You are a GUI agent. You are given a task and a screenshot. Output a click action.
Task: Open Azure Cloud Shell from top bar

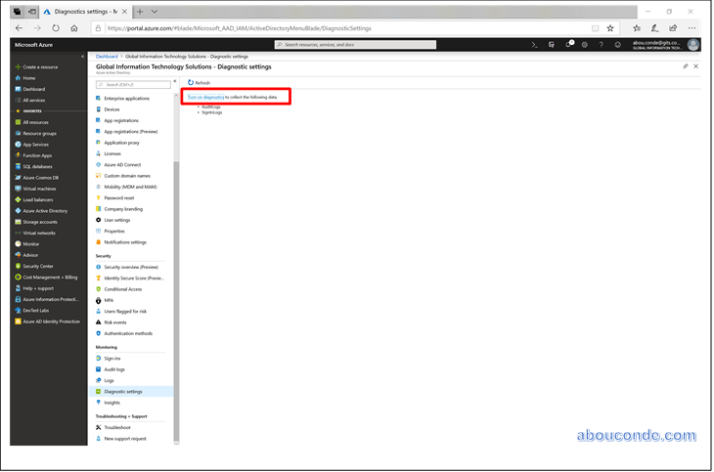coord(535,44)
